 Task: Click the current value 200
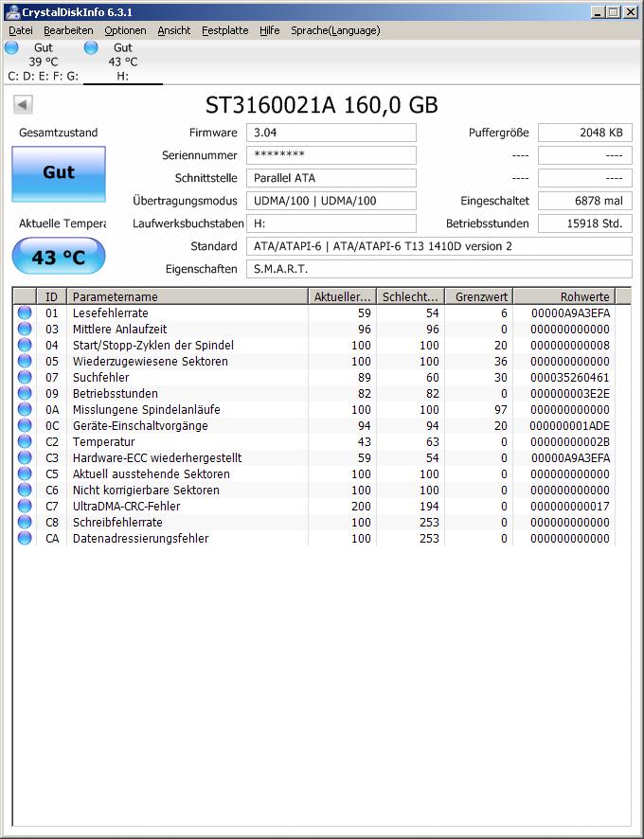(361, 506)
